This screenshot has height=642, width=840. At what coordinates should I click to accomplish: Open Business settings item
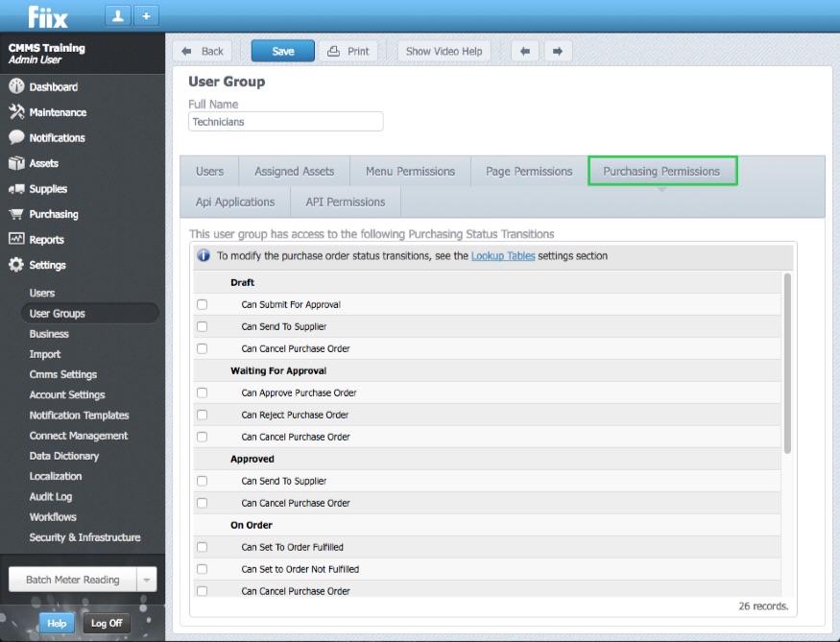49,334
